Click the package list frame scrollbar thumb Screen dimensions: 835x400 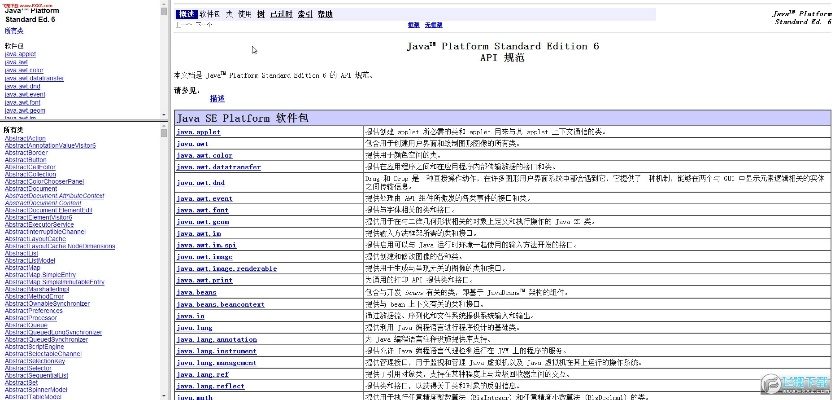click(164, 11)
